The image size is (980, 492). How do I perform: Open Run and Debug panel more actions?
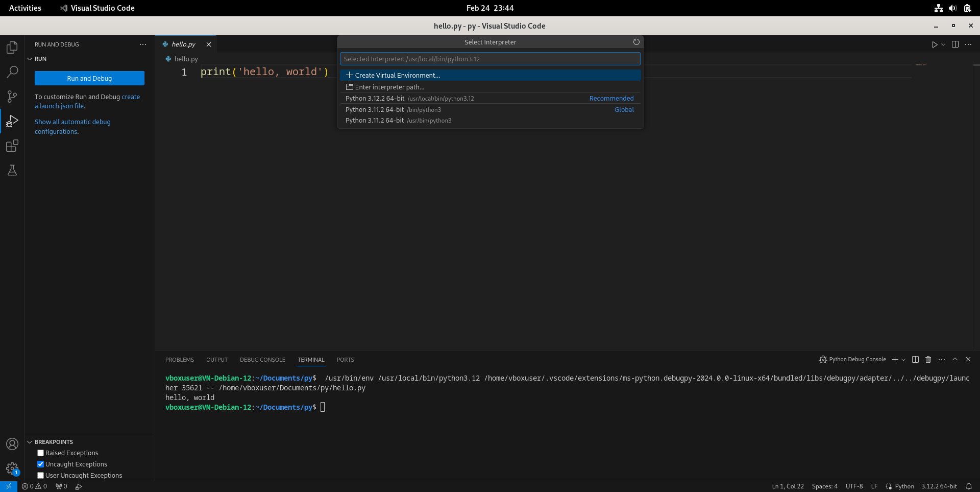[x=143, y=44]
